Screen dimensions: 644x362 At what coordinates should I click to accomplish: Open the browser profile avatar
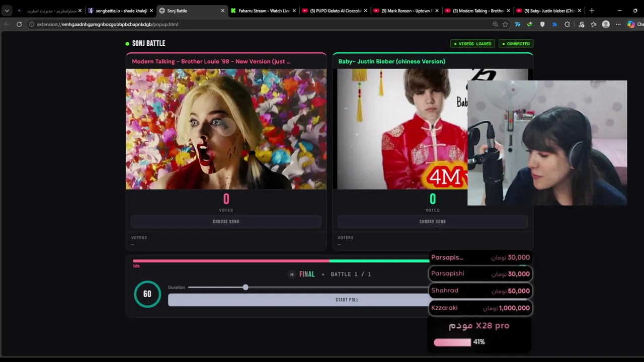click(606, 24)
